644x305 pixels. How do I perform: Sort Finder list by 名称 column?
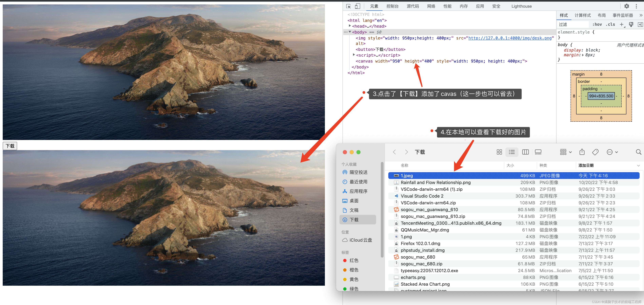point(404,166)
